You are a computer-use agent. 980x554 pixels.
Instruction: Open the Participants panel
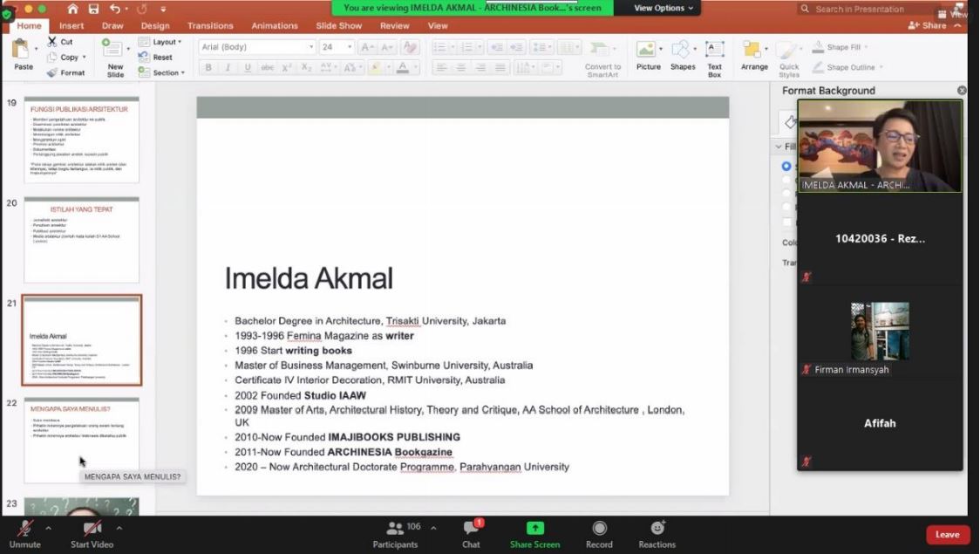(x=395, y=529)
